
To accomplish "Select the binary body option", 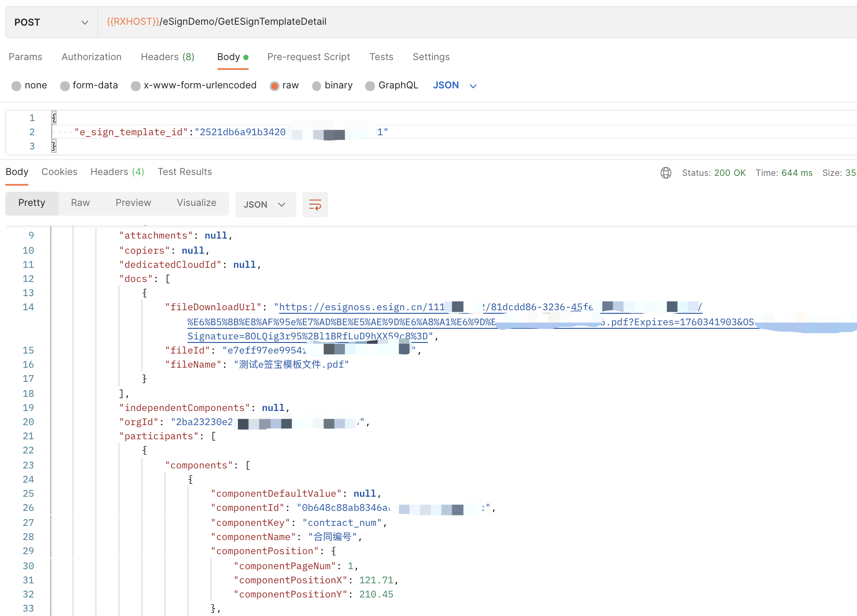I will coord(317,86).
